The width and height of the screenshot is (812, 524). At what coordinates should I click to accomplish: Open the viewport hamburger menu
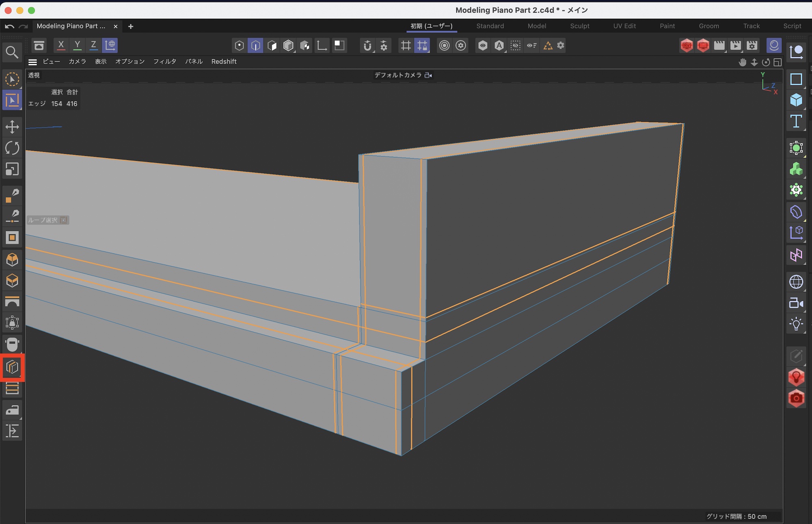coord(33,62)
